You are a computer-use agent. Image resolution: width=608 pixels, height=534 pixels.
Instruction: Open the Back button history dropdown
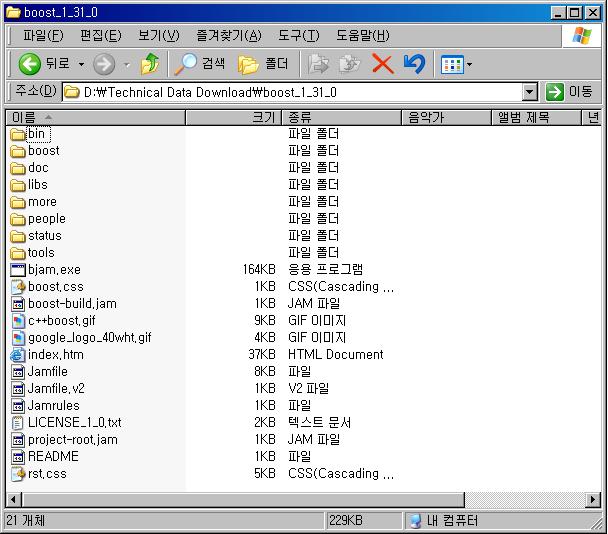pyautogui.click(x=81, y=64)
